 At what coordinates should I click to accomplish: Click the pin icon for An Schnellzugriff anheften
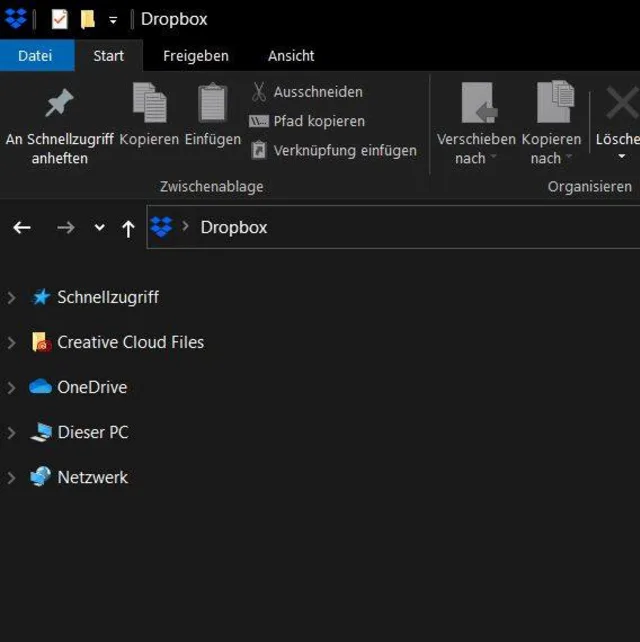tap(59, 103)
